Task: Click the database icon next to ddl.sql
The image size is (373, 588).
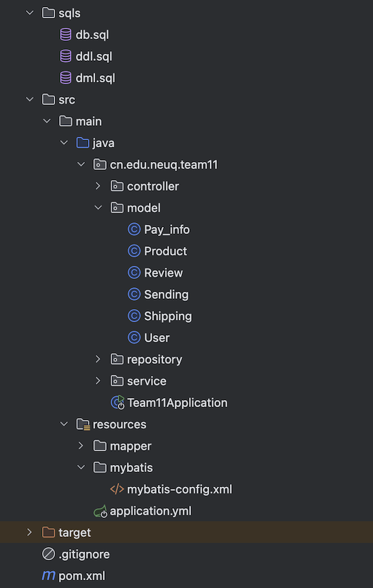Action: (x=65, y=56)
